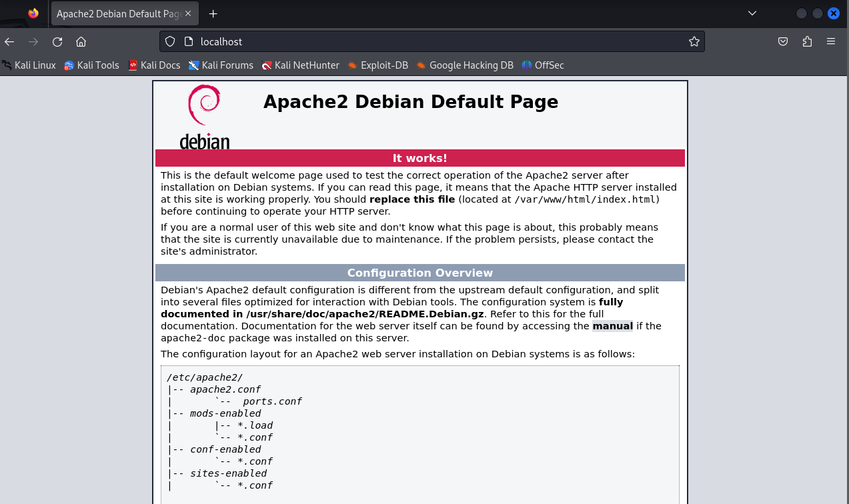Open the Exploit-DB bookmark
The width and height of the screenshot is (849, 504).
click(377, 65)
